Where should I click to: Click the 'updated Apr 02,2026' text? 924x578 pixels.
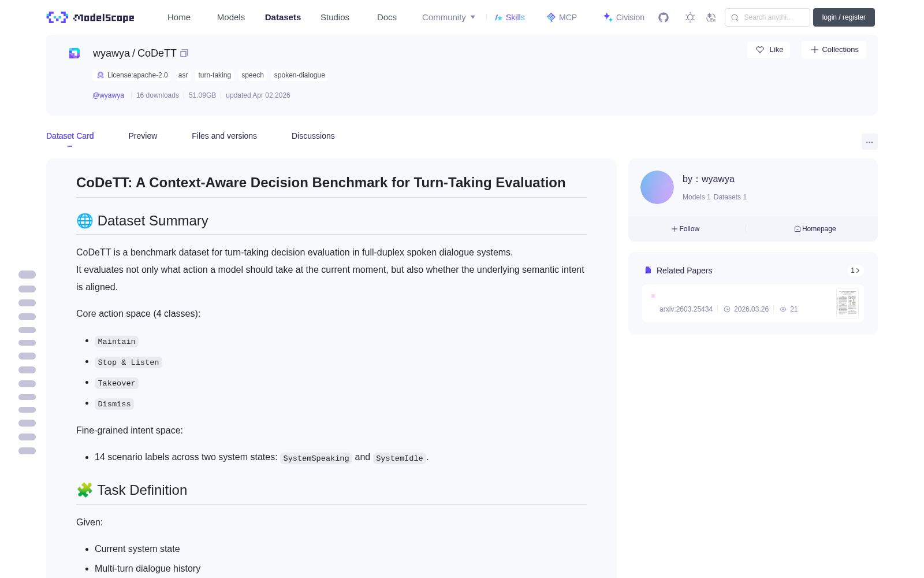coord(258,95)
